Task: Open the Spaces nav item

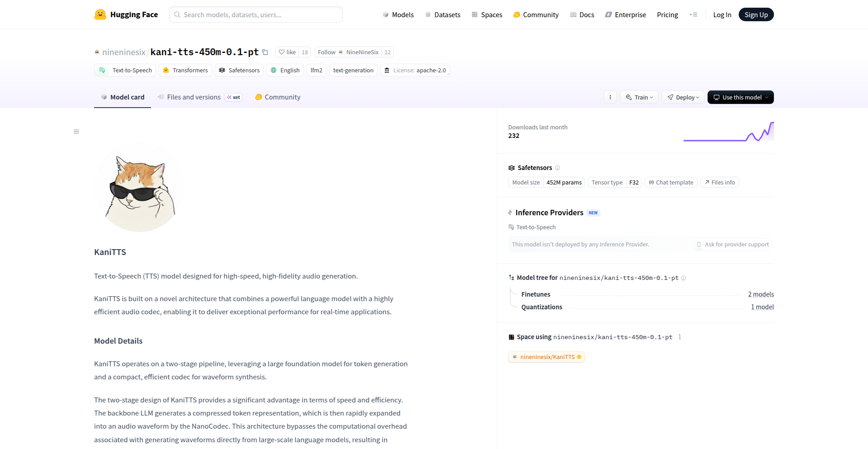Action: (487, 15)
